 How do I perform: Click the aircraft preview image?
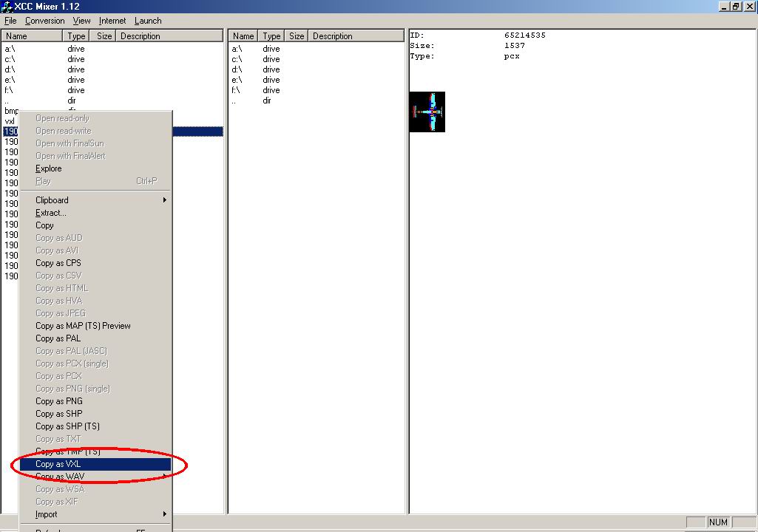point(427,112)
